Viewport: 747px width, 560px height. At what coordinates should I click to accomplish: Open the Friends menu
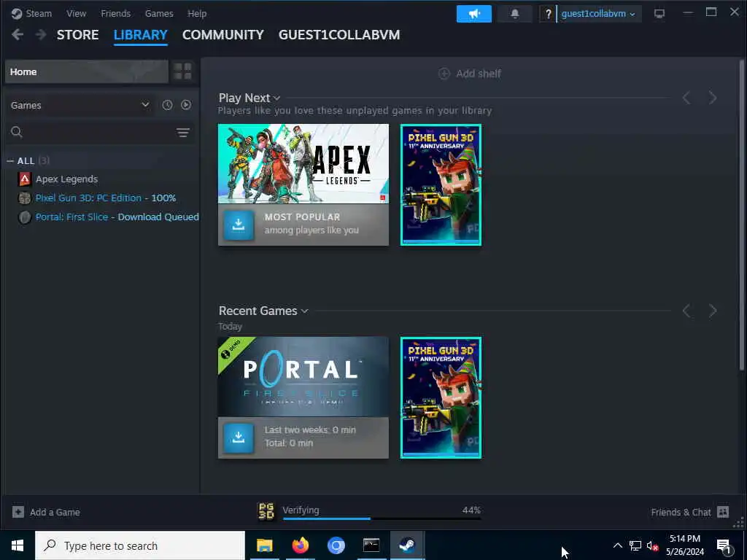(116, 13)
